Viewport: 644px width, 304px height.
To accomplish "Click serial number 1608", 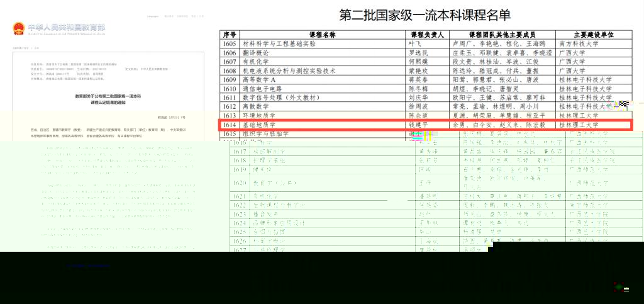I will coord(230,70).
